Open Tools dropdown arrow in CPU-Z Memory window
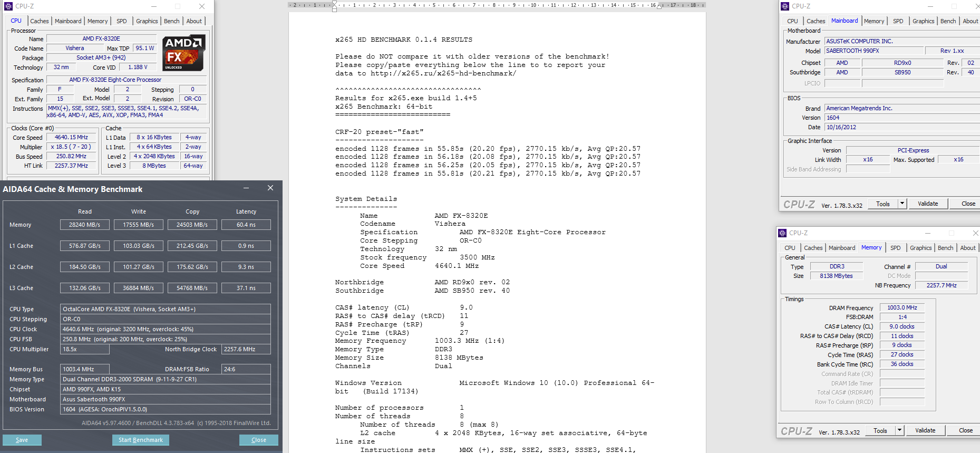The width and height of the screenshot is (980, 453). pyautogui.click(x=899, y=430)
